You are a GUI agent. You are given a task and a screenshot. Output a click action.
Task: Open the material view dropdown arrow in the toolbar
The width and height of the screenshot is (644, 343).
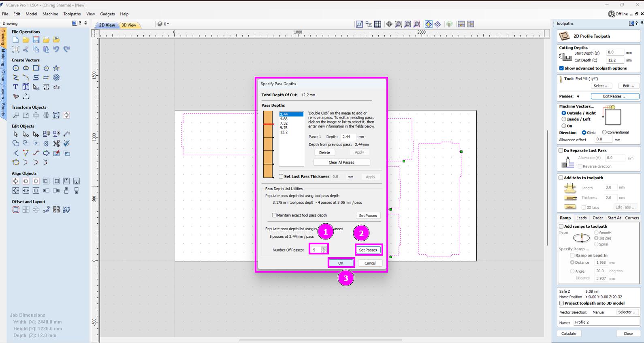[x=168, y=24]
